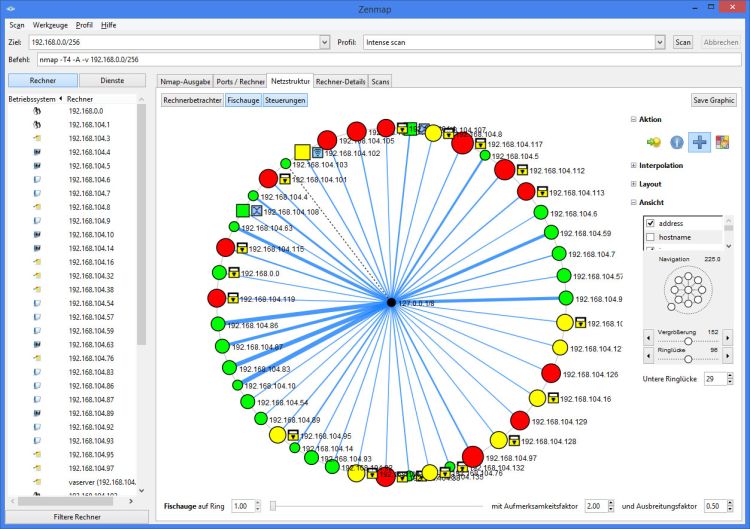Select the blue info icon under Aktion
The image size is (750, 529).
677,142
